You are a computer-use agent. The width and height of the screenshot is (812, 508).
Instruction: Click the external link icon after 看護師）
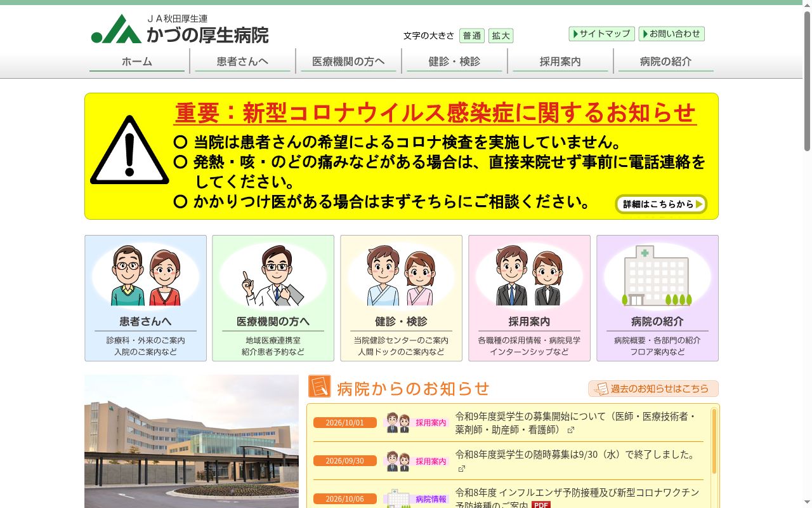[570, 430]
